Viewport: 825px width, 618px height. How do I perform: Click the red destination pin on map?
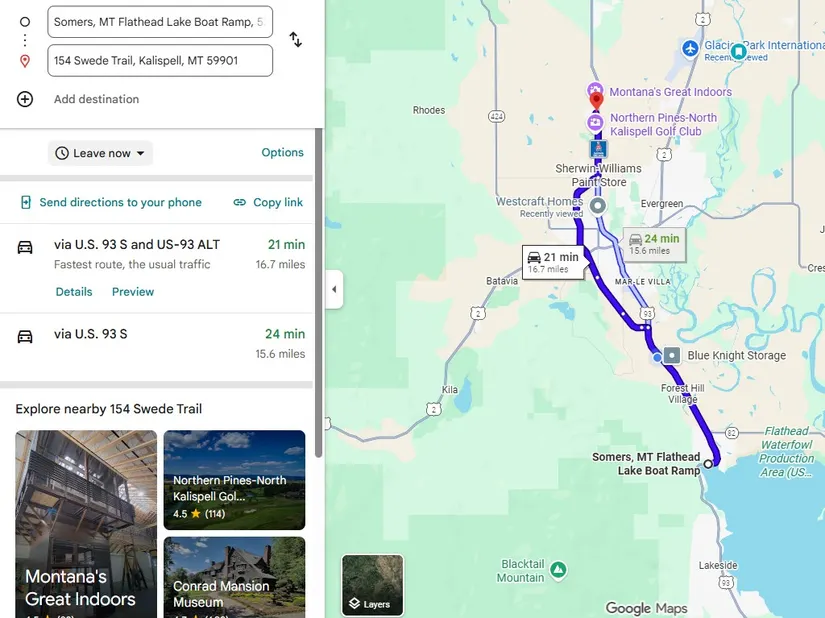(x=596, y=100)
